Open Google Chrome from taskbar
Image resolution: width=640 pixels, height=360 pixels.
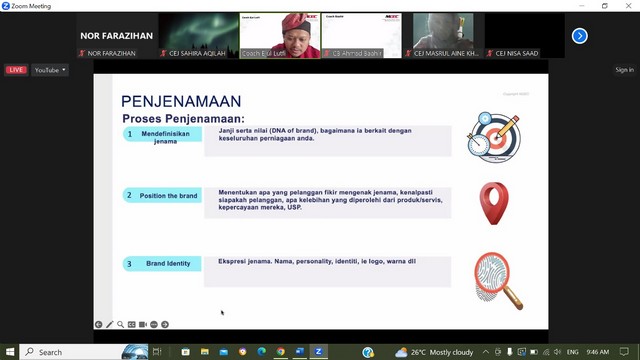coord(280,352)
